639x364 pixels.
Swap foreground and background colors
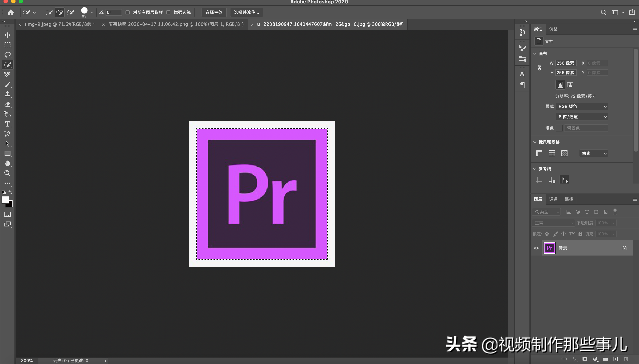point(10,192)
